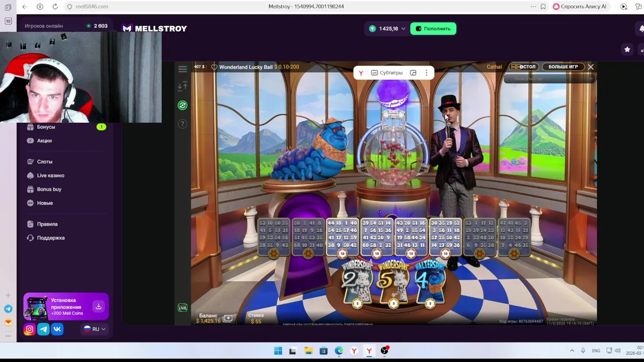Click the green refresh circle icon
The height and width of the screenshot is (362, 644).
(183, 105)
